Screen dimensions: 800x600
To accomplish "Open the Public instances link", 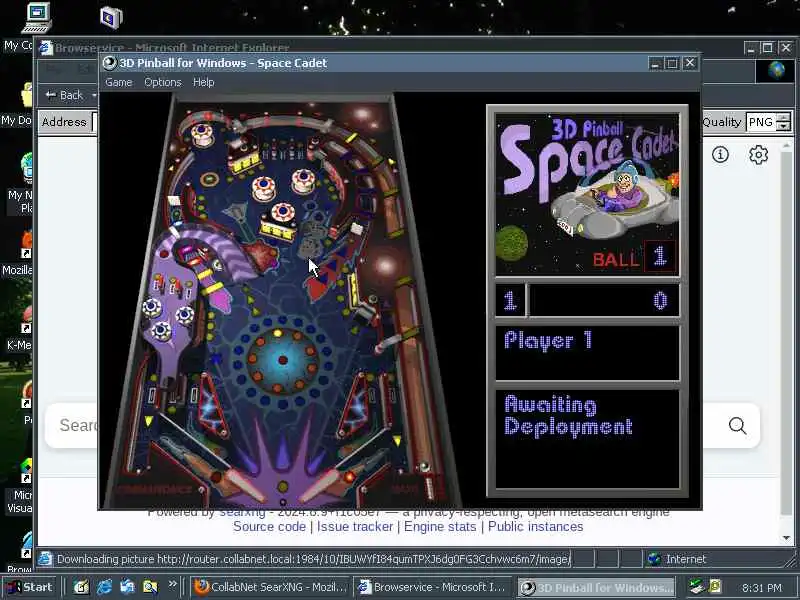I will (x=535, y=527).
